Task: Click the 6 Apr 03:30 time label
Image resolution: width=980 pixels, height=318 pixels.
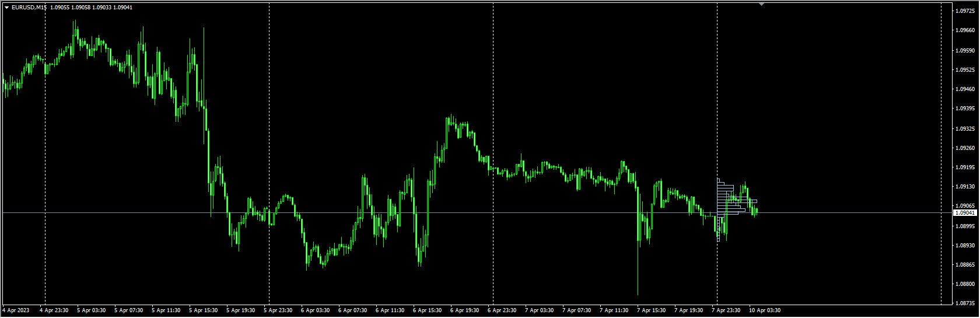Action: coord(316,310)
